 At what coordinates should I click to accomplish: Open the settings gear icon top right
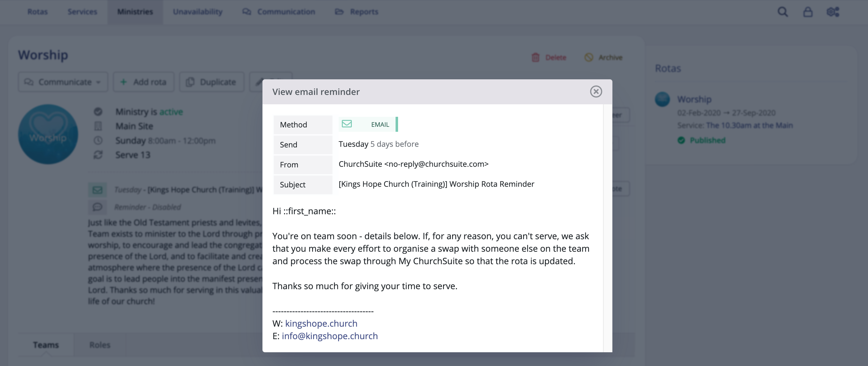pos(832,12)
